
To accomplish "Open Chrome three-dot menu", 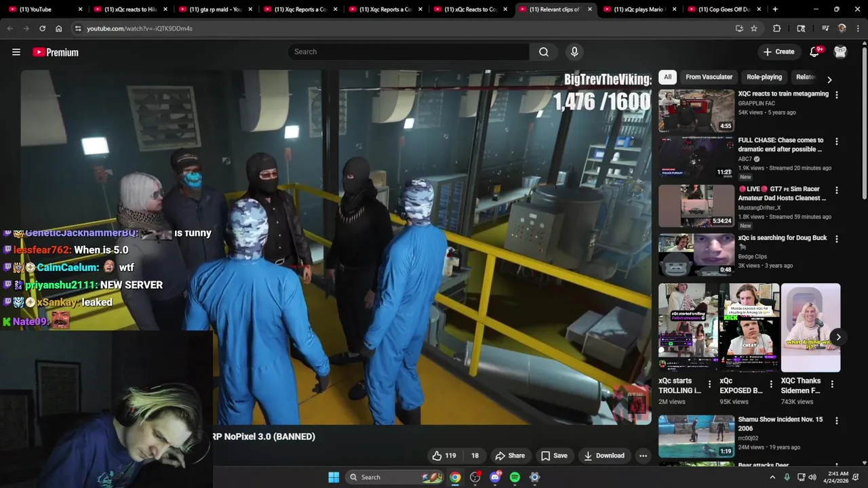I will (859, 28).
